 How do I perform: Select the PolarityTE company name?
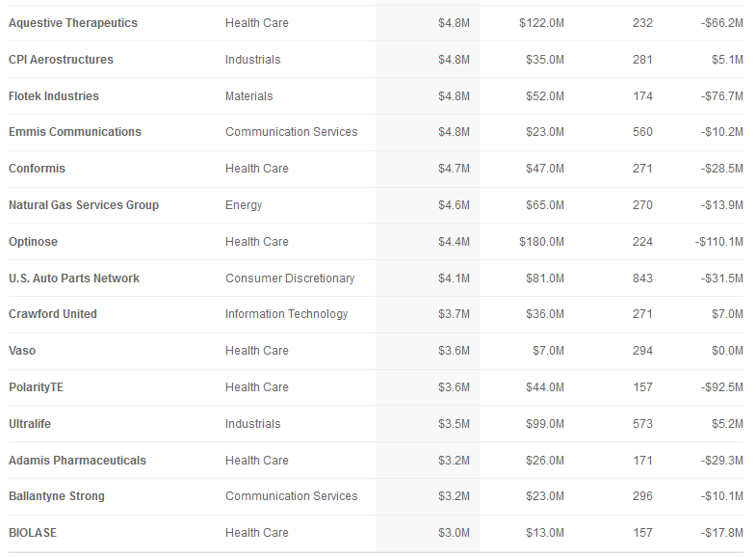coord(36,387)
